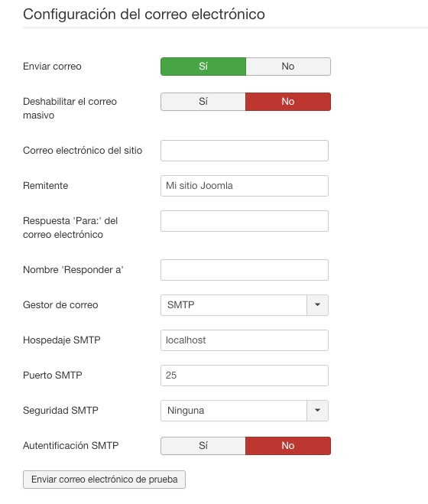
Task: Click the Remitente field with Mi sitio Joomla
Action: point(245,186)
